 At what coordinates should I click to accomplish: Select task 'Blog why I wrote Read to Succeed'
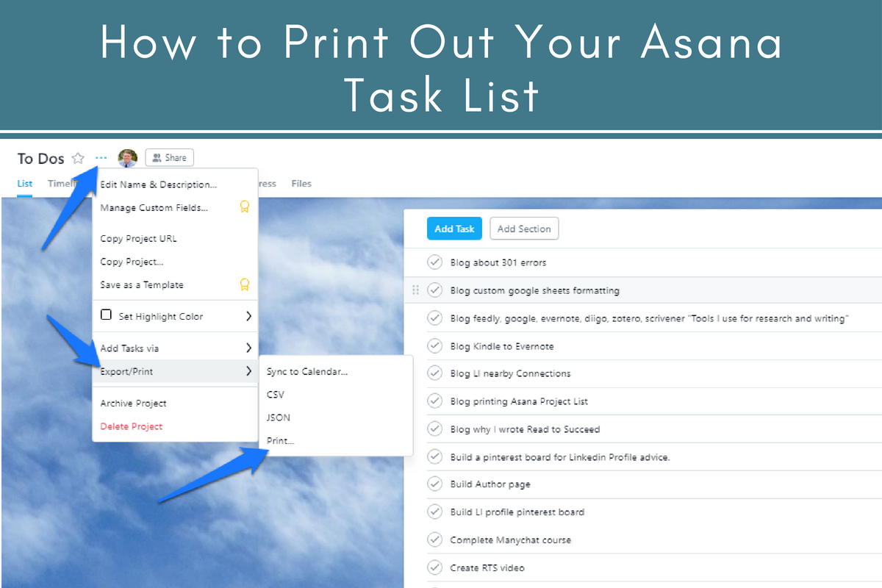525,429
